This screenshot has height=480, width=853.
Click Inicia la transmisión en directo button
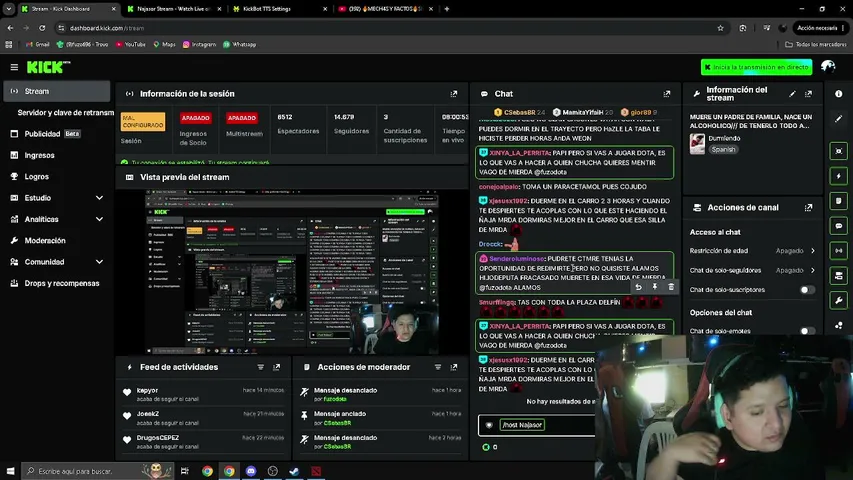pyautogui.click(x=756, y=67)
